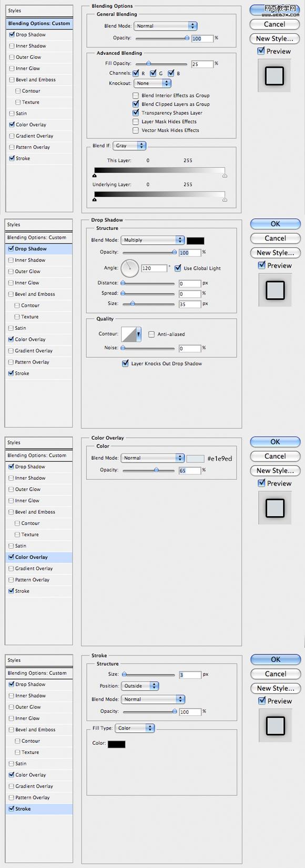Click the Angle dial in Drop Shadow settings

[x=129, y=268]
